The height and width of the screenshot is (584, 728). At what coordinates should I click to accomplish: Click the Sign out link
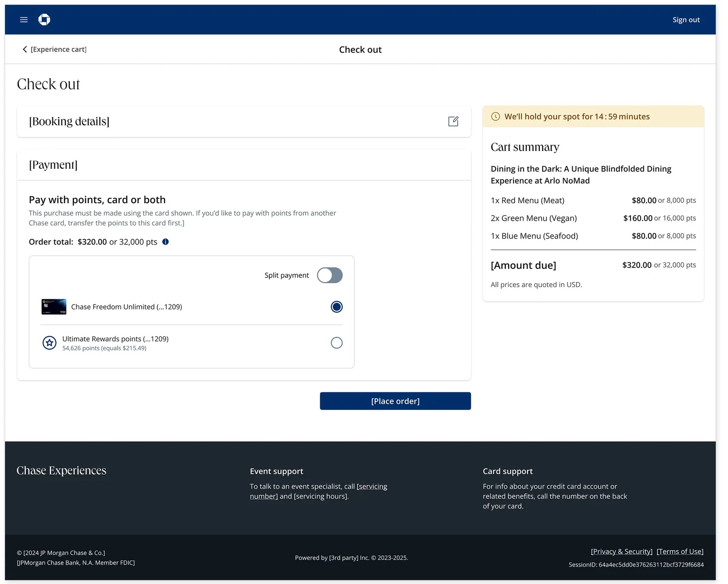[x=686, y=20]
